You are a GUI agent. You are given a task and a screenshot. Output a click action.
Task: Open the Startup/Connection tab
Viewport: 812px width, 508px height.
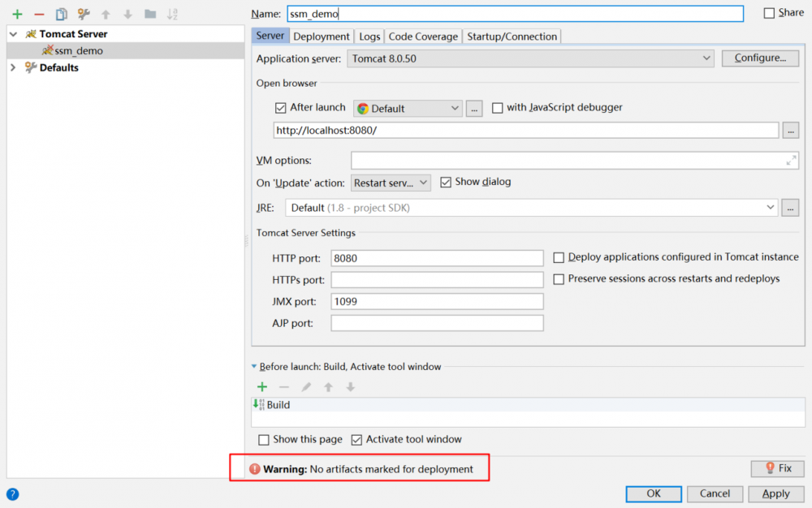[x=512, y=37]
